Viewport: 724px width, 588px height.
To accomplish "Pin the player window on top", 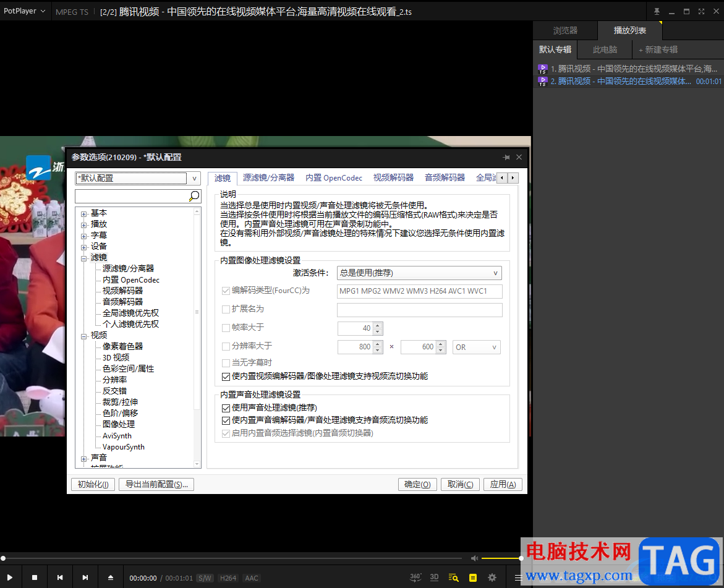I will tap(657, 12).
